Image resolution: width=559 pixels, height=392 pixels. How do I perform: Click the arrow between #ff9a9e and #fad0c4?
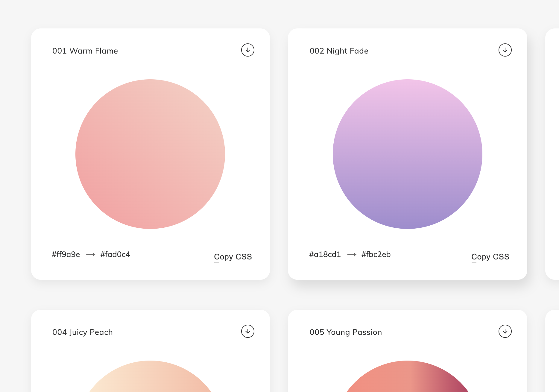pyautogui.click(x=90, y=255)
